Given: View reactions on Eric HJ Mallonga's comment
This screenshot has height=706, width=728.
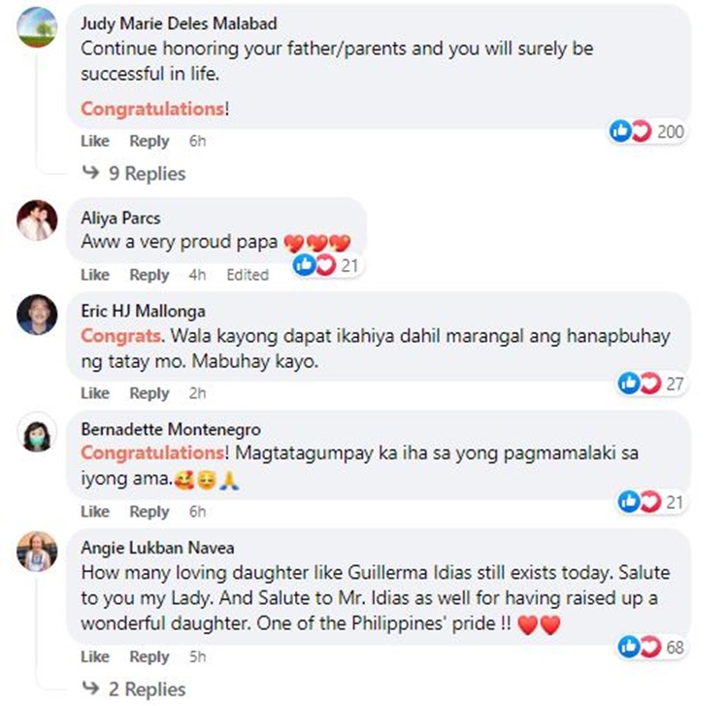Looking at the screenshot, I should [x=651, y=384].
